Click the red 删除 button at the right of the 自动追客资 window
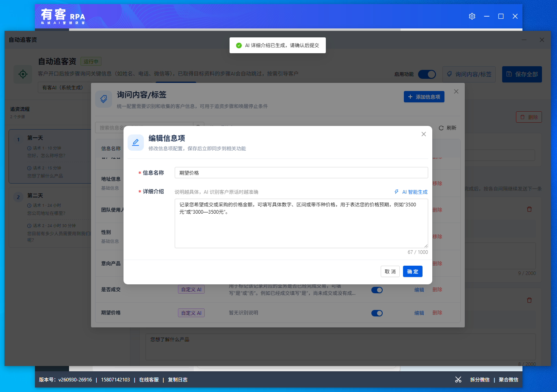The width and height of the screenshot is (557, 392). coord(529,117)
